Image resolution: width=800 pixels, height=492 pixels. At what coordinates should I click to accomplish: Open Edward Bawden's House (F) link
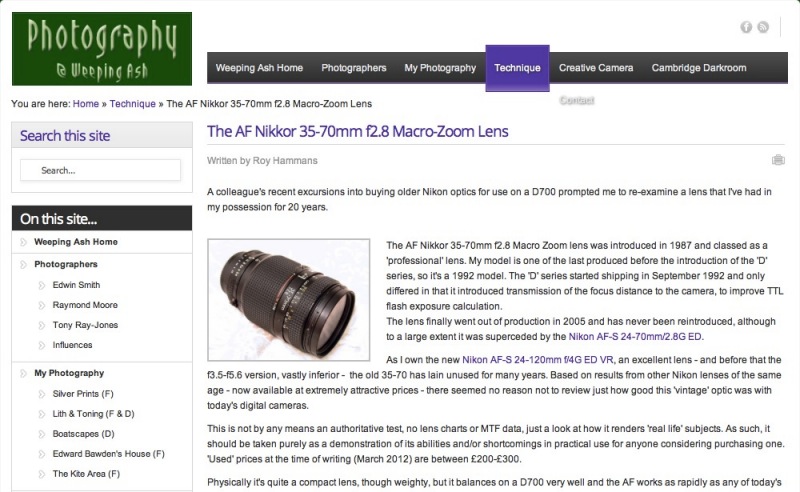(x=109, y=454)
